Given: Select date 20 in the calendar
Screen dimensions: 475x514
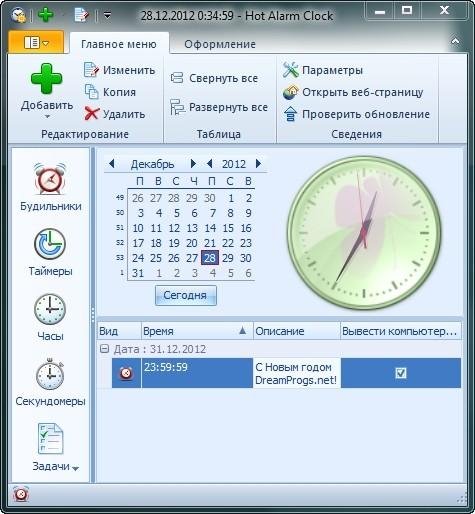Looking at the screenshot, I should tap(192, 243).
